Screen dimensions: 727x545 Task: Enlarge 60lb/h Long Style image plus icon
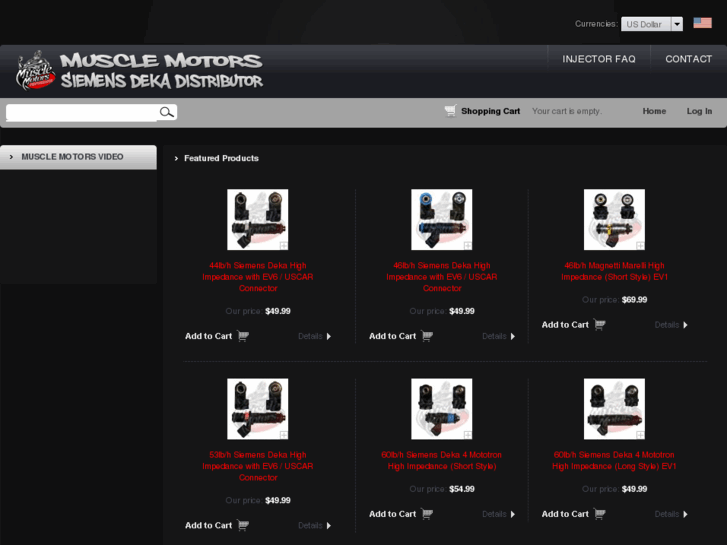[640, 435]
